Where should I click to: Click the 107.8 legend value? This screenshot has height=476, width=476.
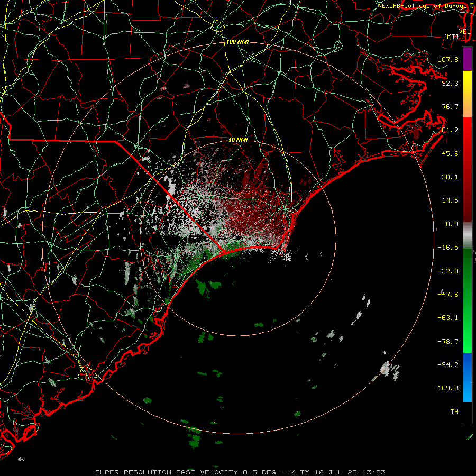[448, 59]
